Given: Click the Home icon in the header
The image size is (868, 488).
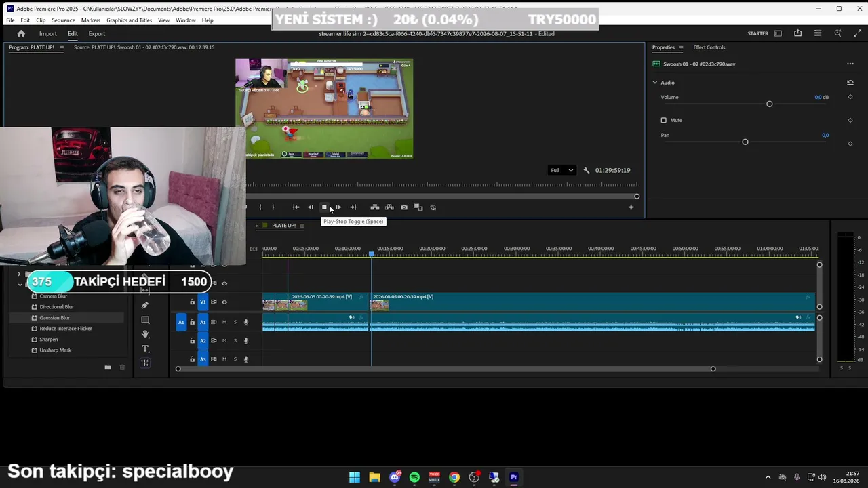Looking at the screenshot, I should [21, 33].
